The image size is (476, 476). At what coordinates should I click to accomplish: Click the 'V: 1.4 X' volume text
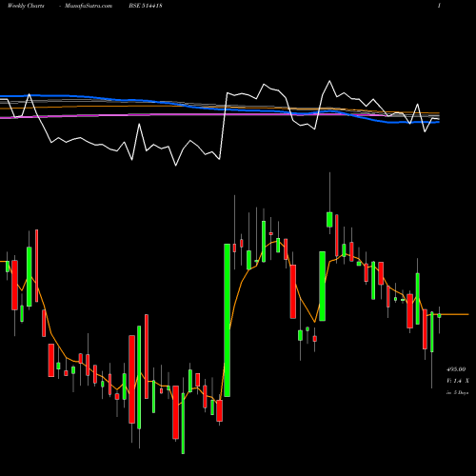(457, 381)
